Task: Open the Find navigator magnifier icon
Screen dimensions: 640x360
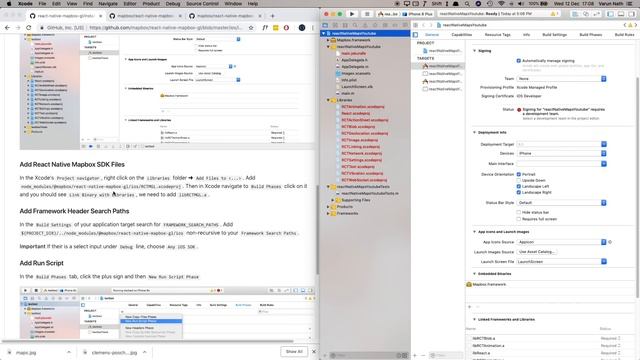Action: 355,25
